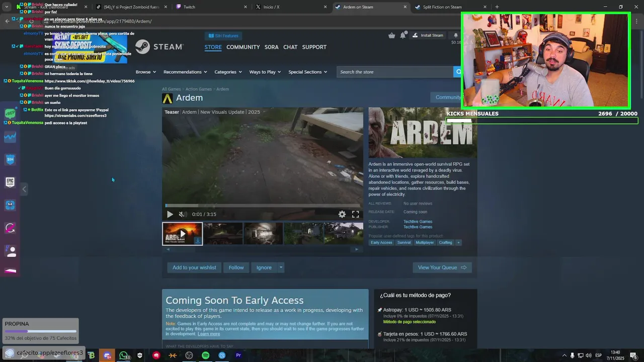Image resolution: width=644 pixels, height=362 pixels.
Task: Expand Categories dropdown
Action: coord(228,72)
